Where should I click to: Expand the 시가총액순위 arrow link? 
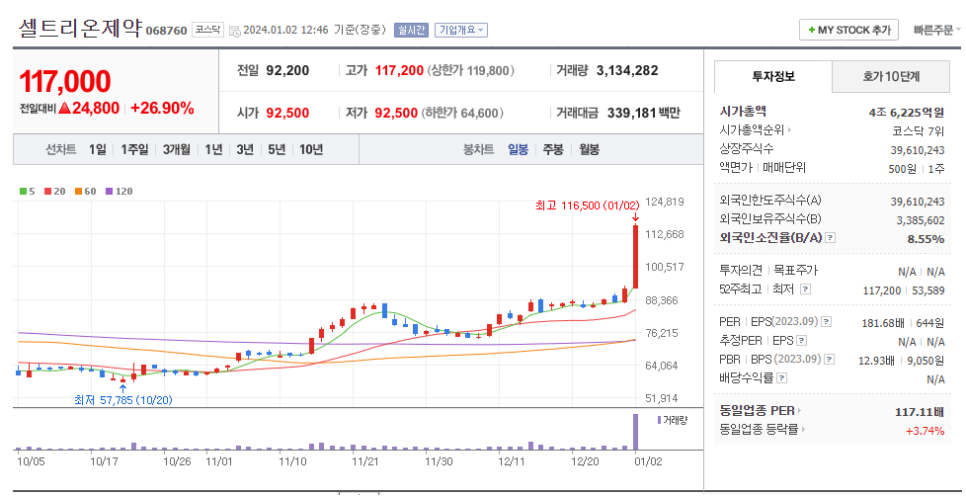pos(789,130)
